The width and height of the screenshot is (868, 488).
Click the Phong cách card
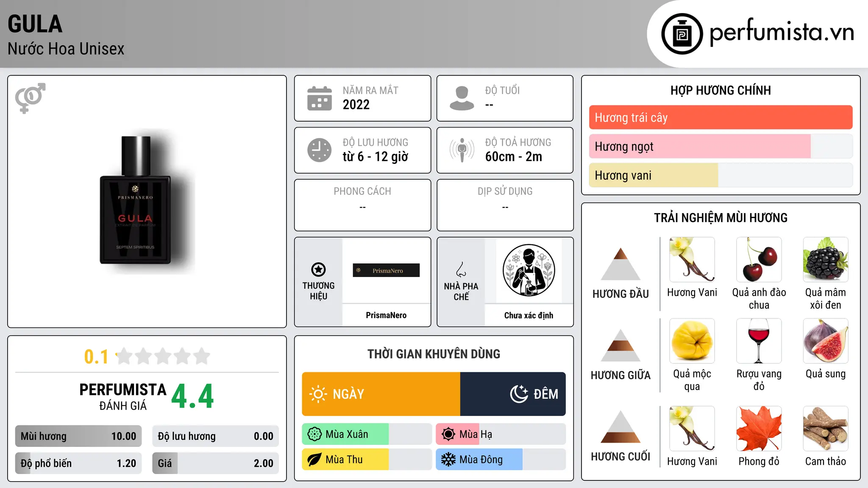[x=362, y=205]
